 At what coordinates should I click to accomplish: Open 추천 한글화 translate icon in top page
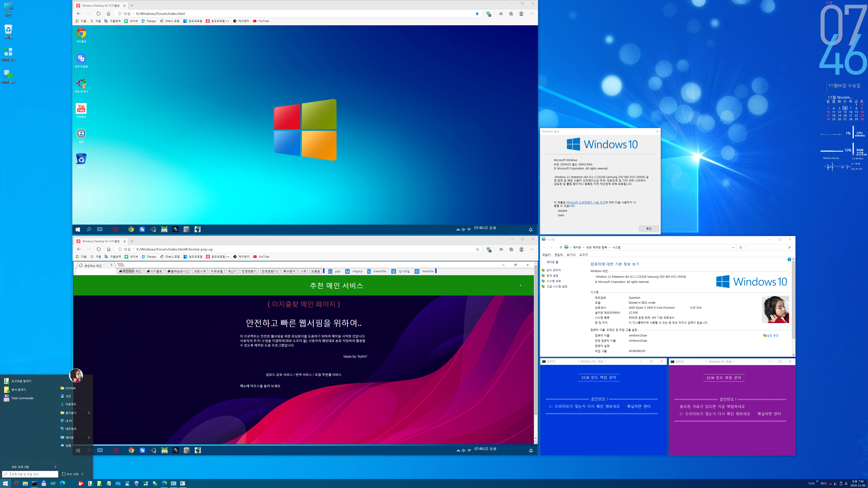(81, 59)
